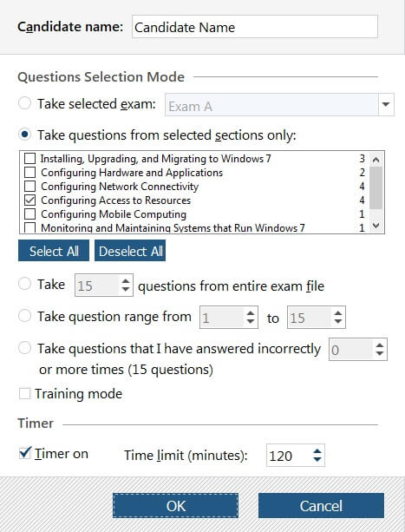Increase the entire-exam question count spinner
Viewport: 405px width, 532px height.
[x=126, y=281]
